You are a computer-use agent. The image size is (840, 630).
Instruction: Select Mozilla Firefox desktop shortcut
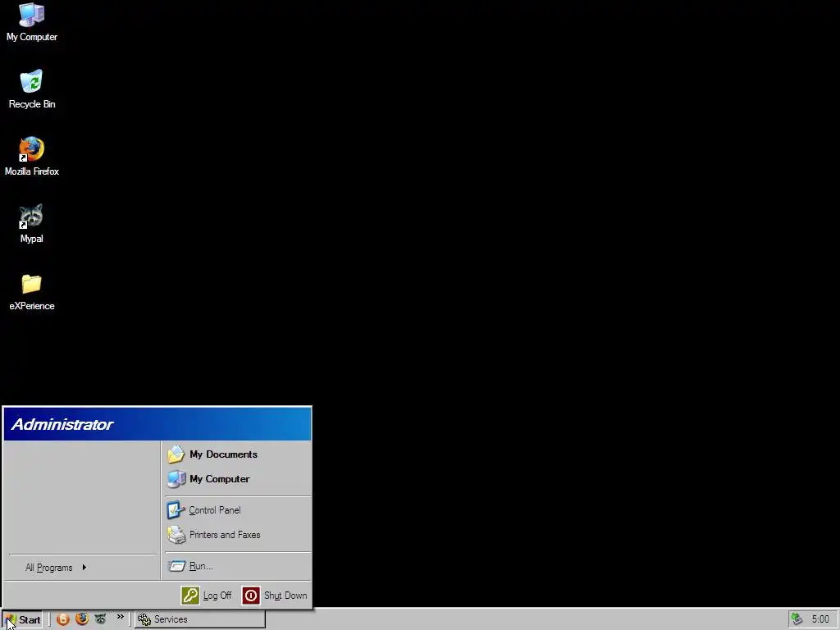tap(32, 157)
